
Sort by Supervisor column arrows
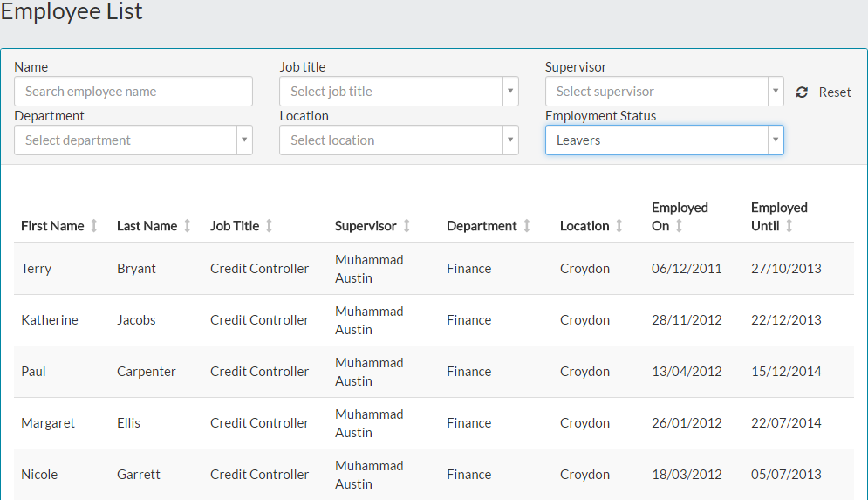[x=407, y=225]
